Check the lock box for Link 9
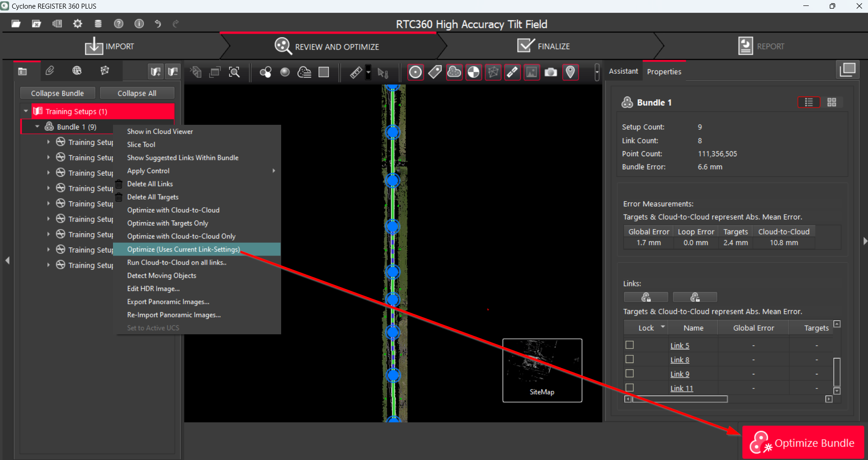 [x=630, y=373]
